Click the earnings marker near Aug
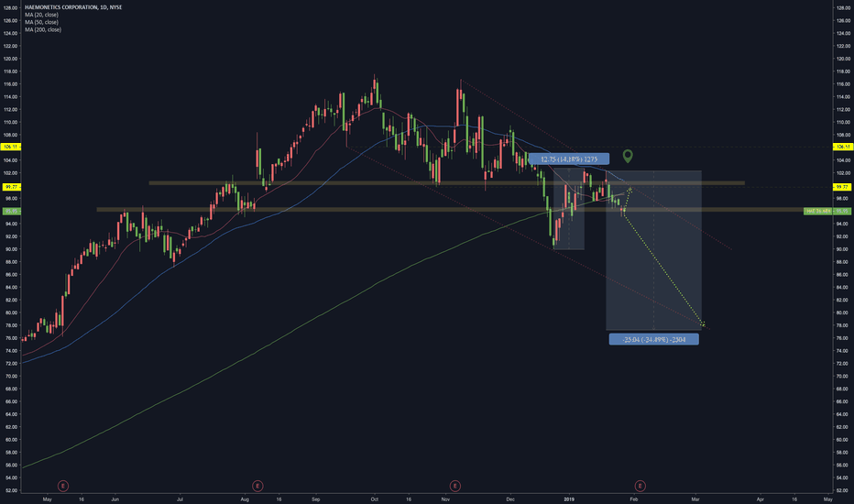 257,486
